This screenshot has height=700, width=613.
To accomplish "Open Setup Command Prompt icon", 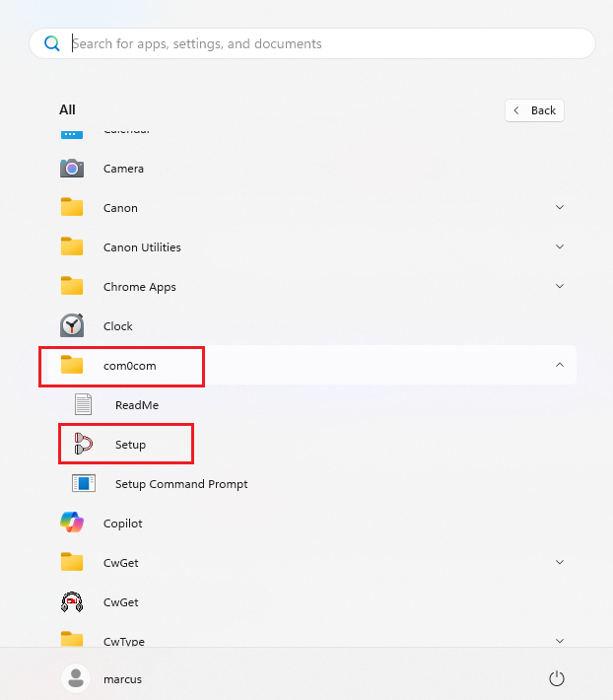I will click(x=84, y=483).
